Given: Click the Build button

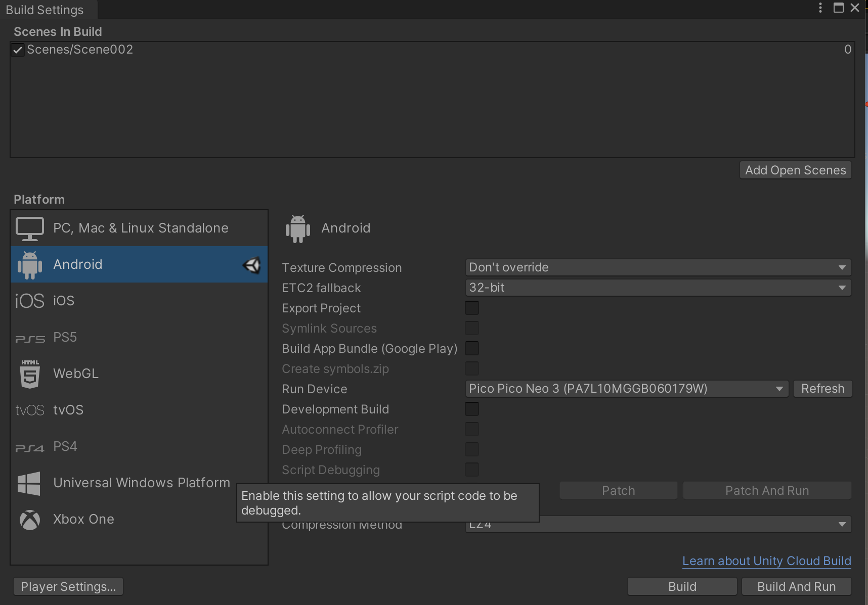Looking at the screenshot, I should [682, 586].
